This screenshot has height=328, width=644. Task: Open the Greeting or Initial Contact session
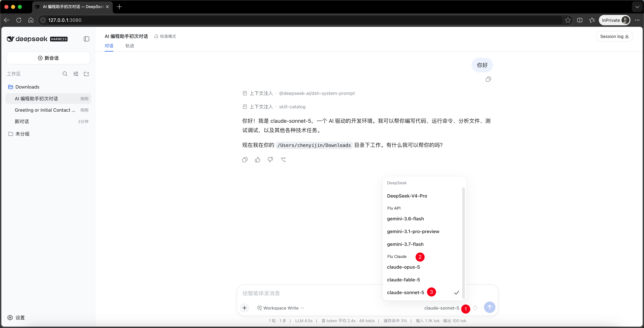(48, 110)
